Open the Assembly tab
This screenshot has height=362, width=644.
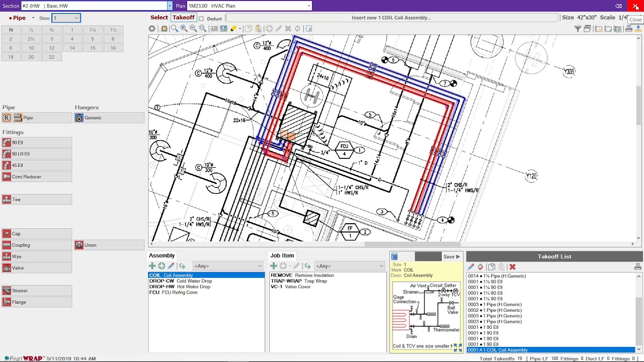point(162,255)
